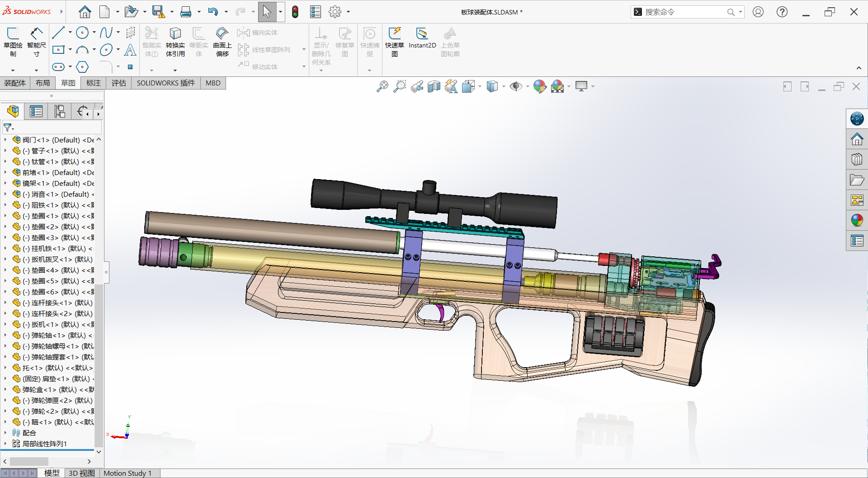Switch to the 布局 tab
Screen dimensions: 868x478
pyautogui.click(x=43, y=83)
